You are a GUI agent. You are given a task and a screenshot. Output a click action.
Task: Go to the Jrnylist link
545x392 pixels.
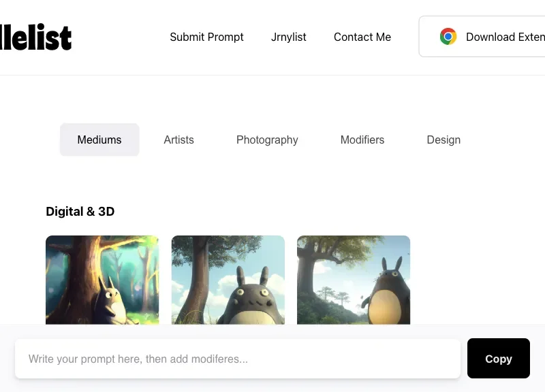(288, 37)
